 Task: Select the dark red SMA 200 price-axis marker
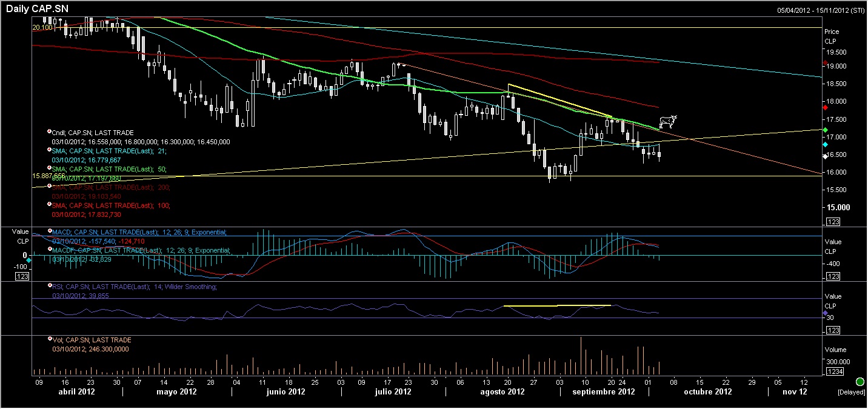pos(825,62)
